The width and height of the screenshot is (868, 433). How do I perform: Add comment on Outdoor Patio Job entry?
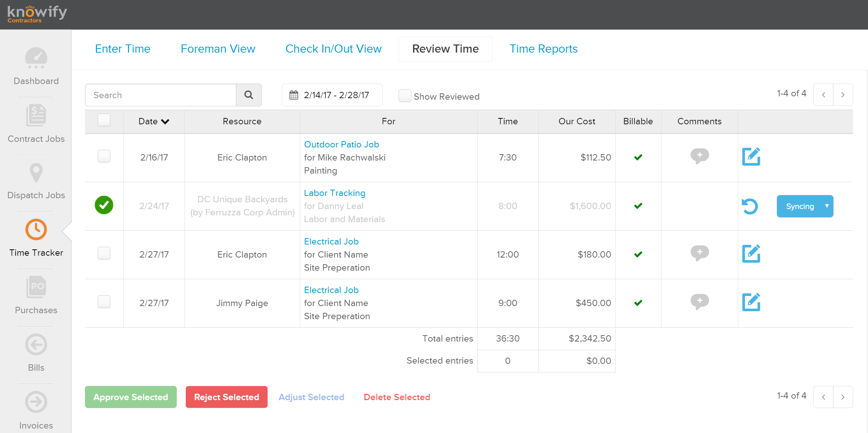coord(699,156)
